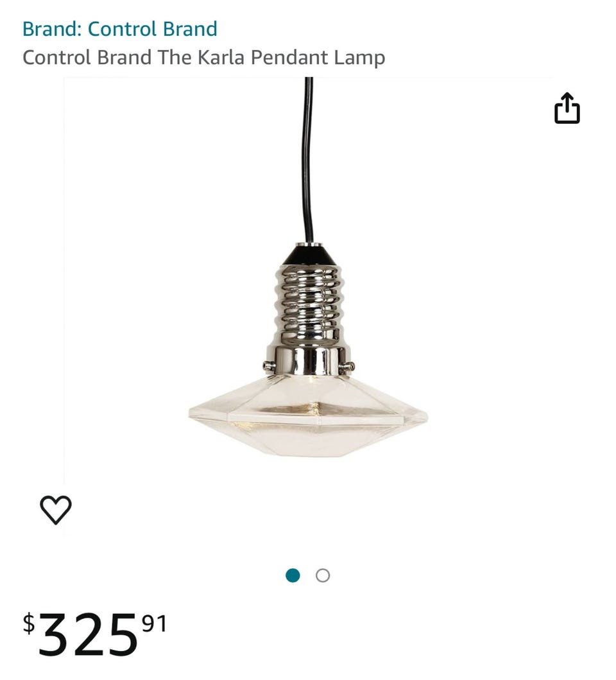Click the black cord in the lamp photo
Viewport: 616px width, 680px height.
tap(308, 161)
